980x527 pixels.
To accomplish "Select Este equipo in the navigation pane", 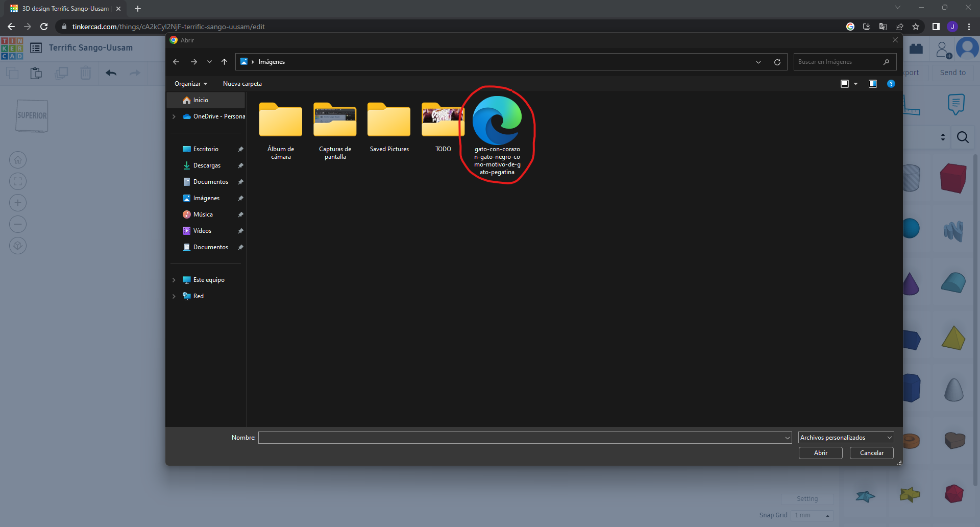I will point(209,280).
